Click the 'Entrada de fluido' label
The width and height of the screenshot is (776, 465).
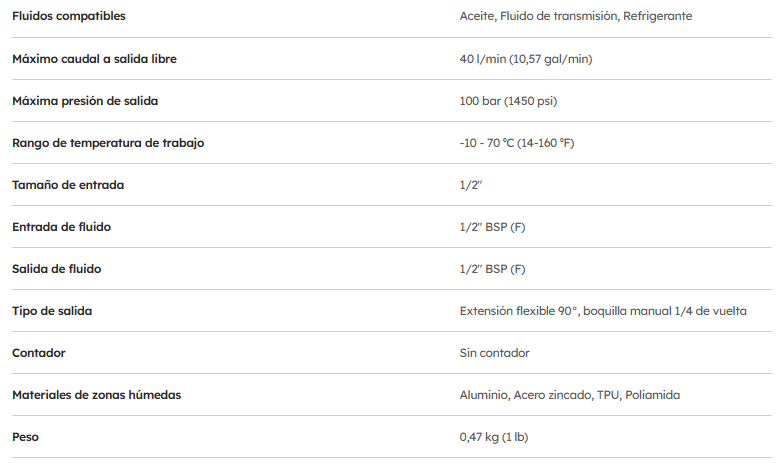click(x=61, y=227)
